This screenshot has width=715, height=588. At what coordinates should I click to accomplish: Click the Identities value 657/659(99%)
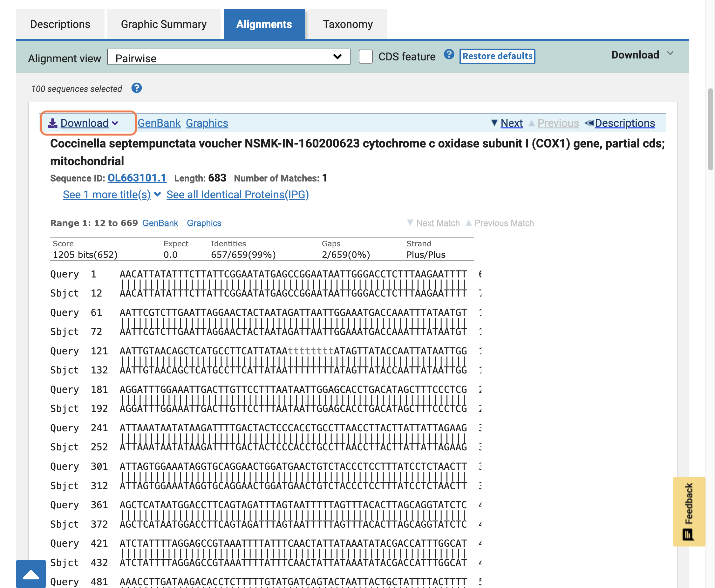pyautogui.click(x=243, y=254)
